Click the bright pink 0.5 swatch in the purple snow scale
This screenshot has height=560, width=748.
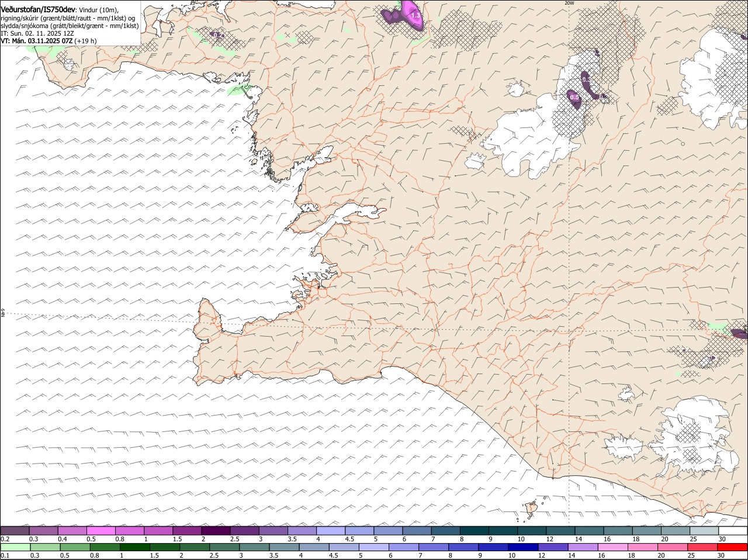[x=101, y=530]
